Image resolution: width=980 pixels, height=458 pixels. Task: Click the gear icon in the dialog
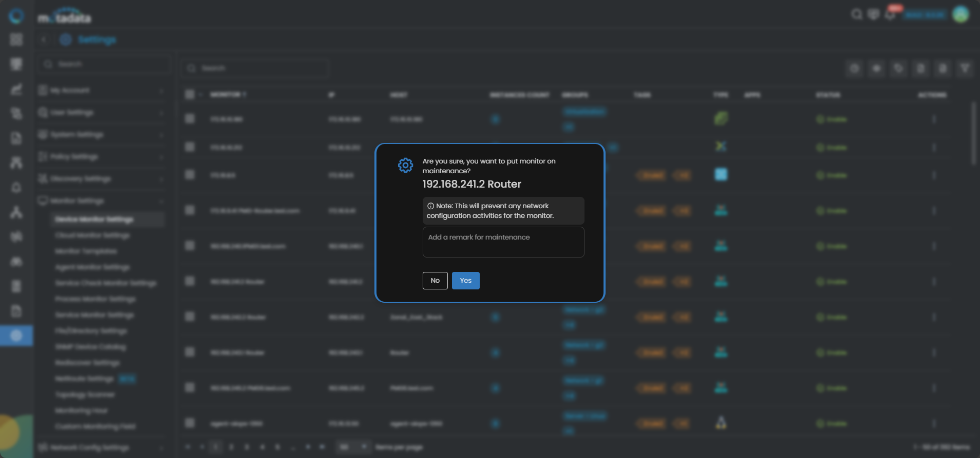[x=405, y=166]
